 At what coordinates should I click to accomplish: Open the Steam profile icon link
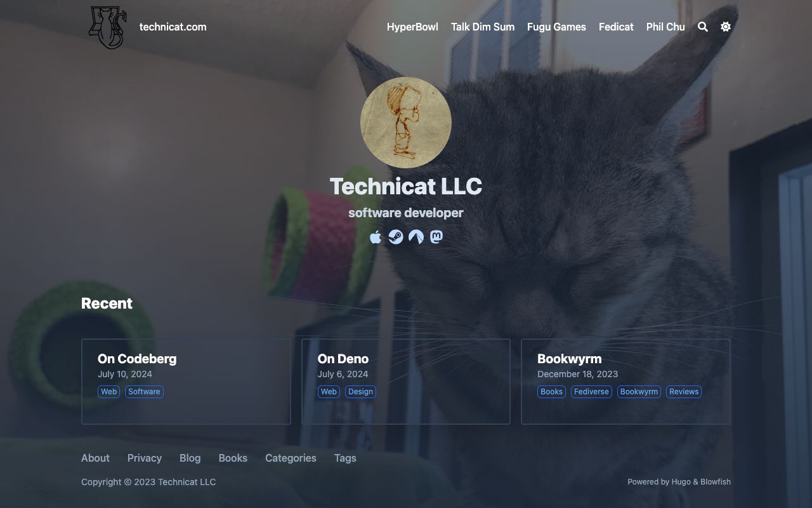[396, 237]
